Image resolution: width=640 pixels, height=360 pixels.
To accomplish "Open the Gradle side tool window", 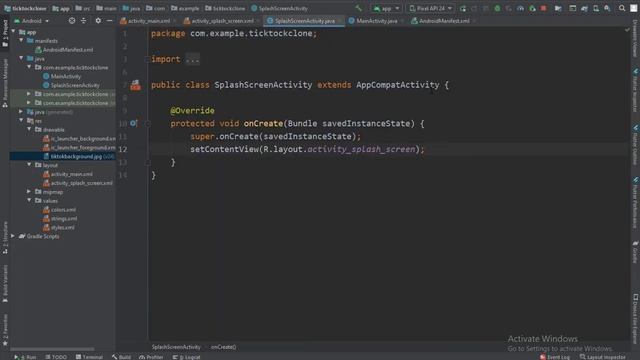I will 635,252.
